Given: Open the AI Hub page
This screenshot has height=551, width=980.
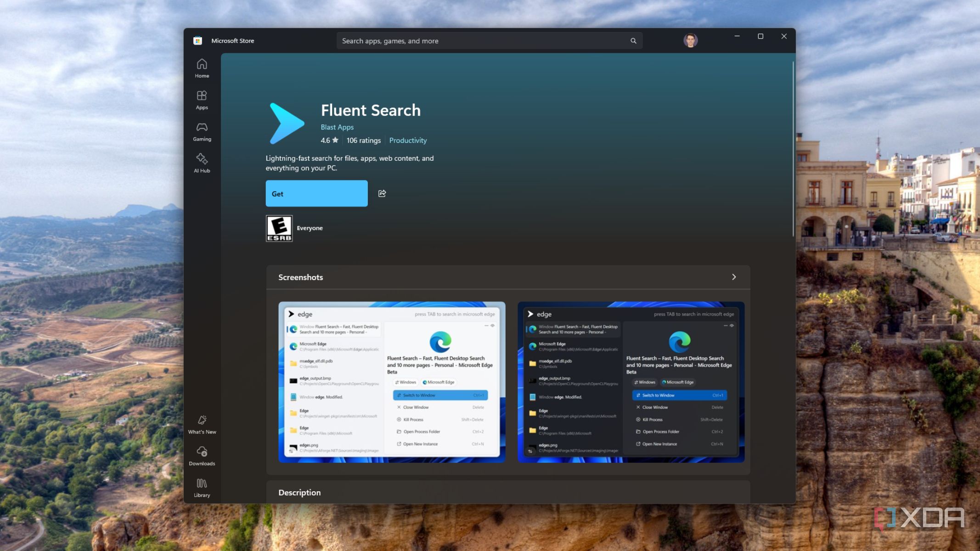Looking at the screenshot, I should [202, 163].
